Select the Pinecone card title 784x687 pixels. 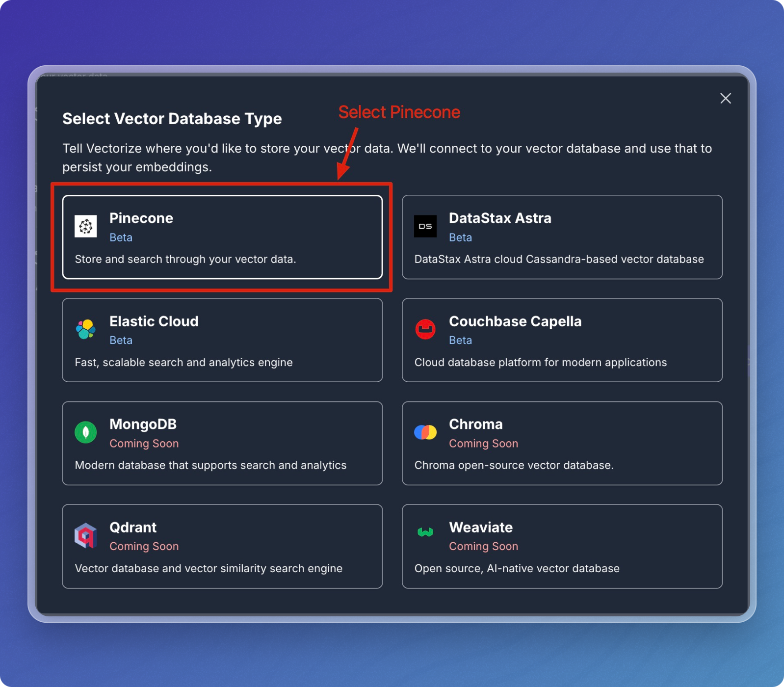click(141, 218)
